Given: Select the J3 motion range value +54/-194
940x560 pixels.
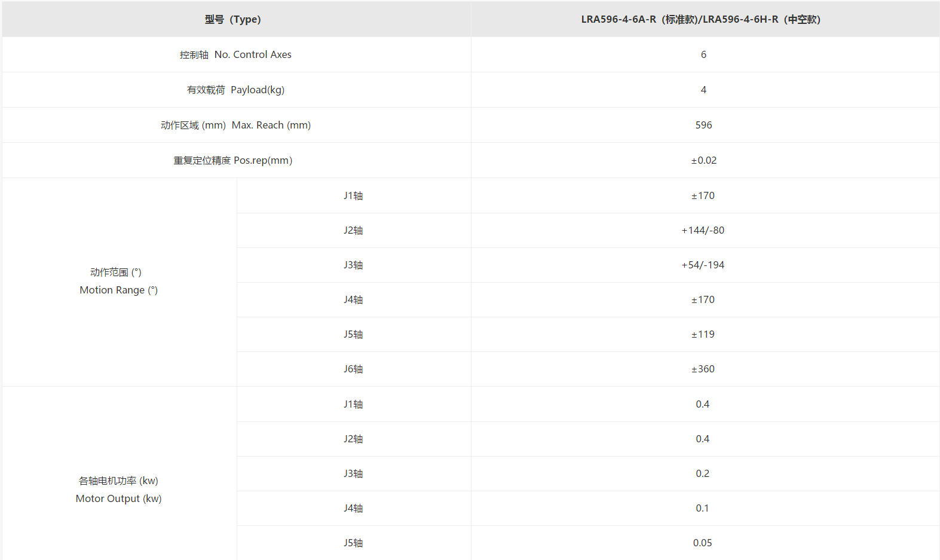Looking at the screenshot, I should pyautogui.click(x=703, y=265).
